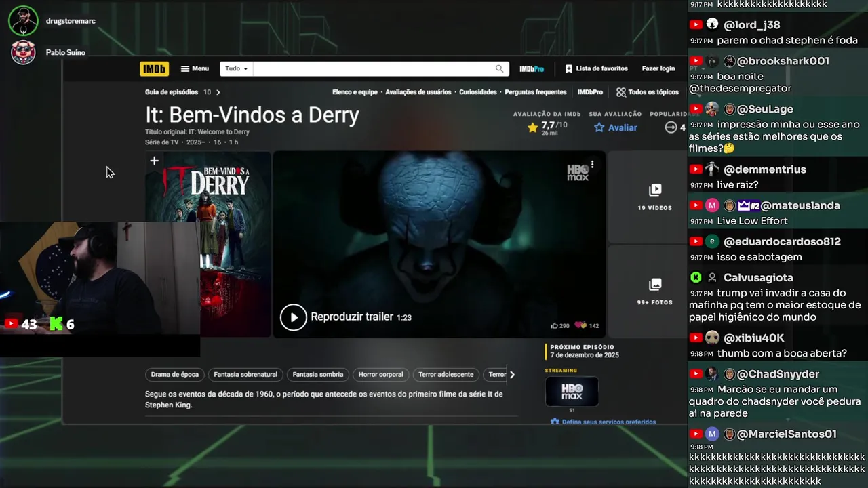Click Defina seus serviços preferidos
The width and height of the screenshot is (868, 488).
click(x=603, y=422)
